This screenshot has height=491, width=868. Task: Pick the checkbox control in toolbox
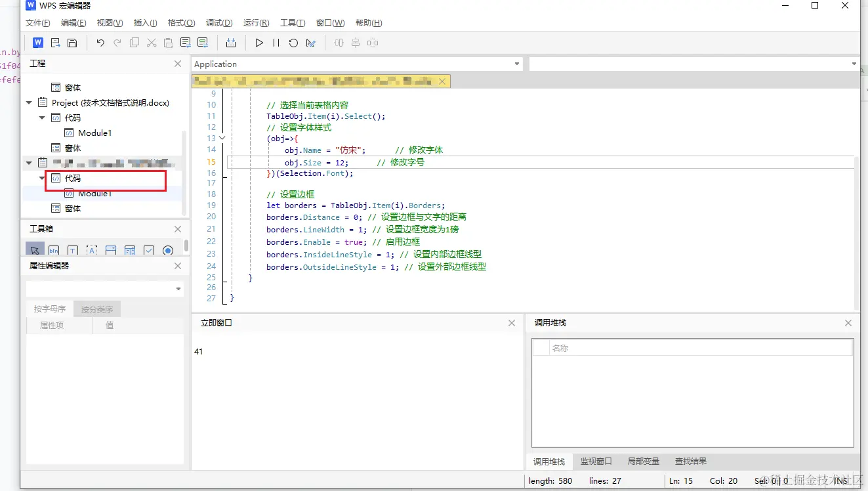click(x=149, y=250)
